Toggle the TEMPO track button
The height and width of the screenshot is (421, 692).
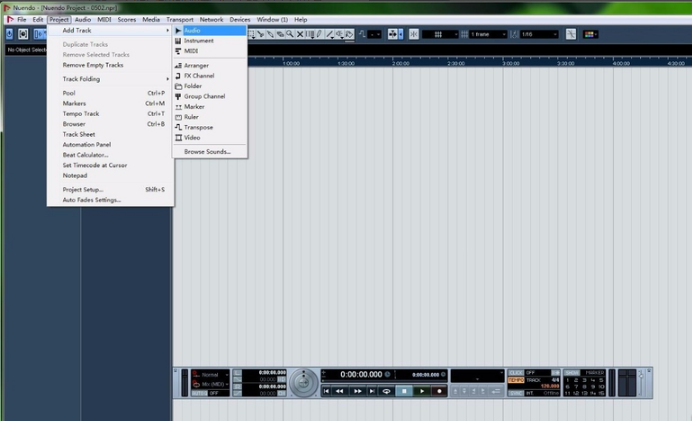[515, 380]
